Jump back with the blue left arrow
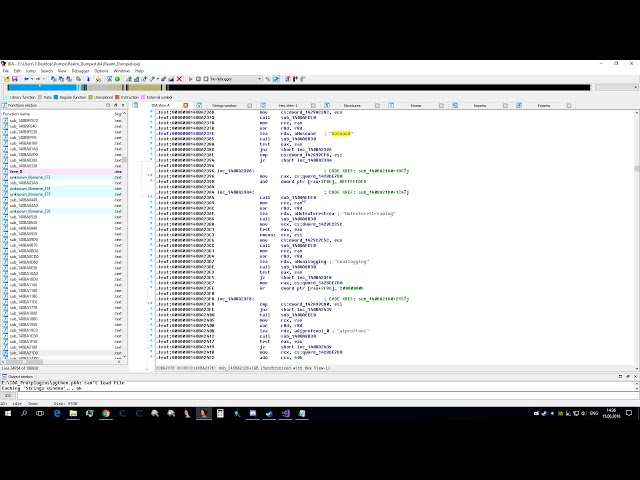The width and height of the screenshot is (640, 480). coord(27,79)
